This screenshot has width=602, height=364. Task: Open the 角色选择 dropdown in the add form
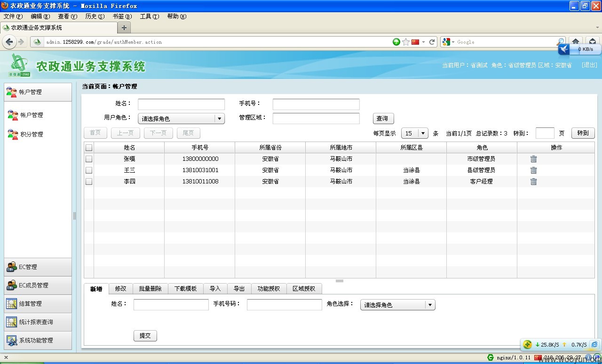point(397,305)
